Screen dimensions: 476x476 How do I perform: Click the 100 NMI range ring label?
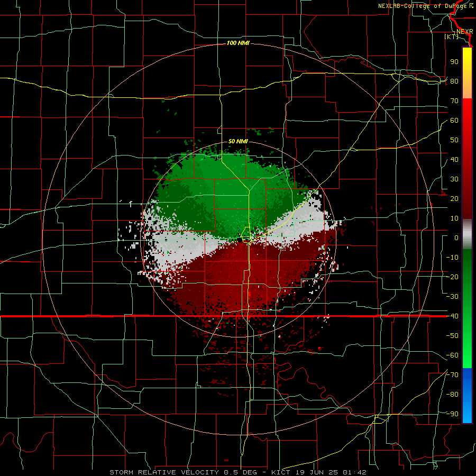(x=238, y=43)
